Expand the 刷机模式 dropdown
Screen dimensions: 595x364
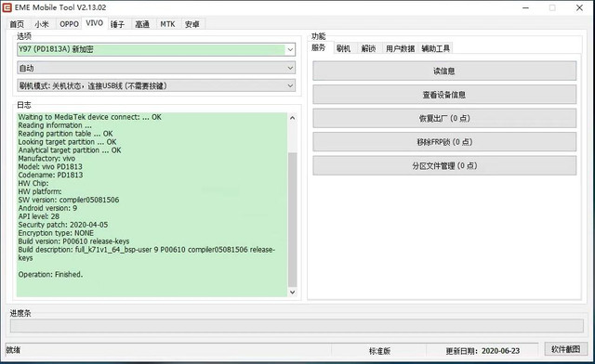tap(156, 85)
